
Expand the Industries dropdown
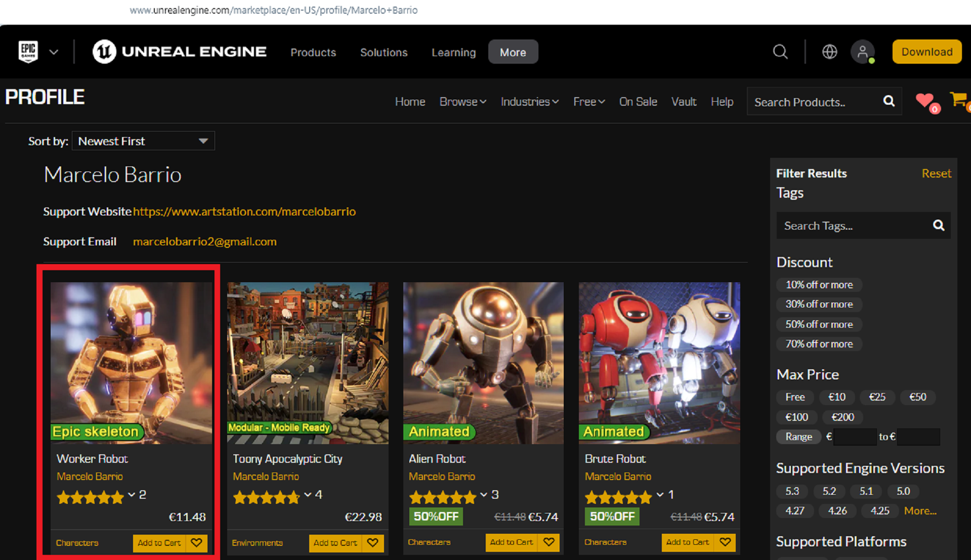pos(529,102)
